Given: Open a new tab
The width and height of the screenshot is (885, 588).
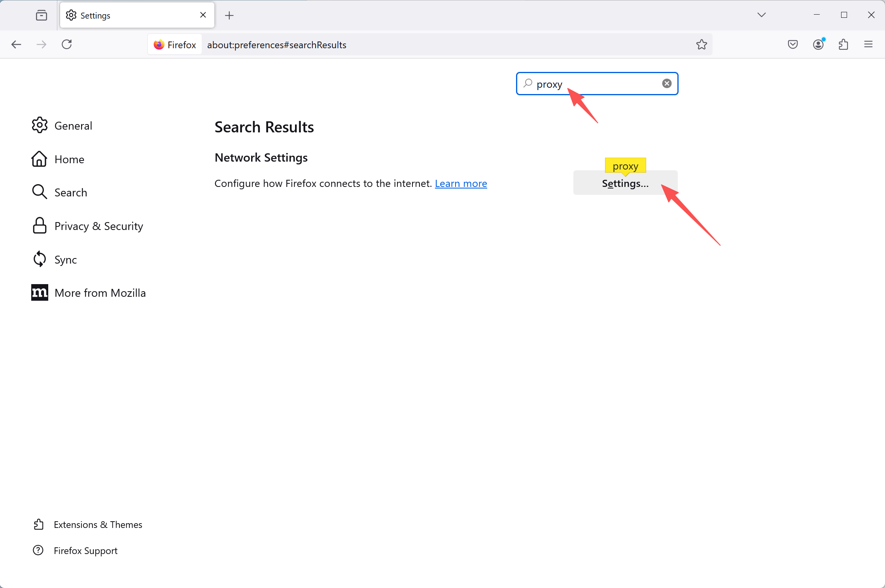Looking at the screenshot, I should coord(229,15).
